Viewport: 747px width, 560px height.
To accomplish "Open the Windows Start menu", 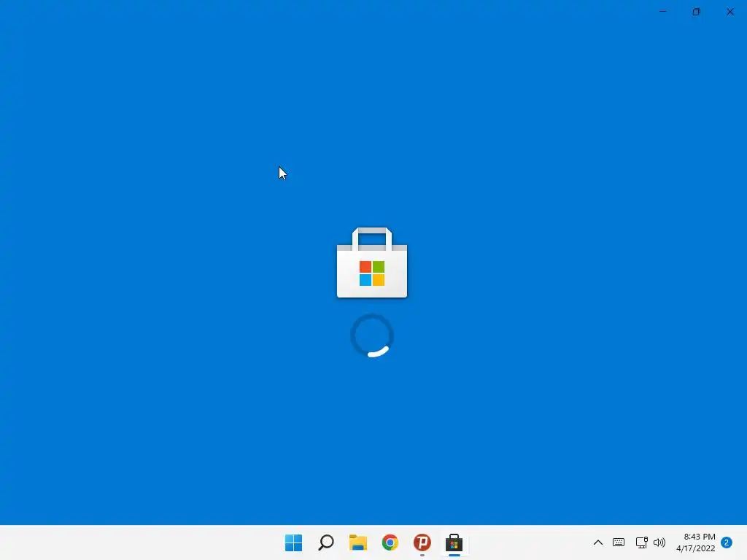I will coord(293,542).
